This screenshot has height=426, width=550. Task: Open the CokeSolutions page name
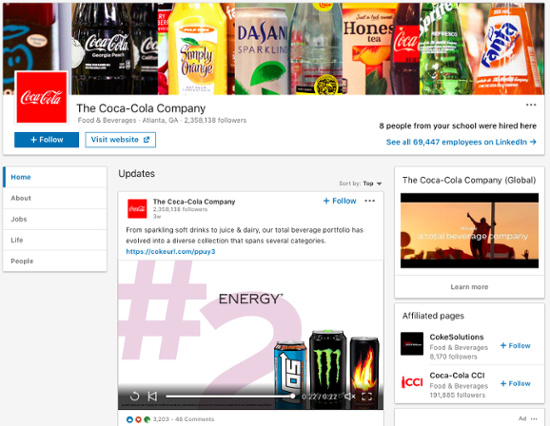pyautogui.click(x=457, y=337)
